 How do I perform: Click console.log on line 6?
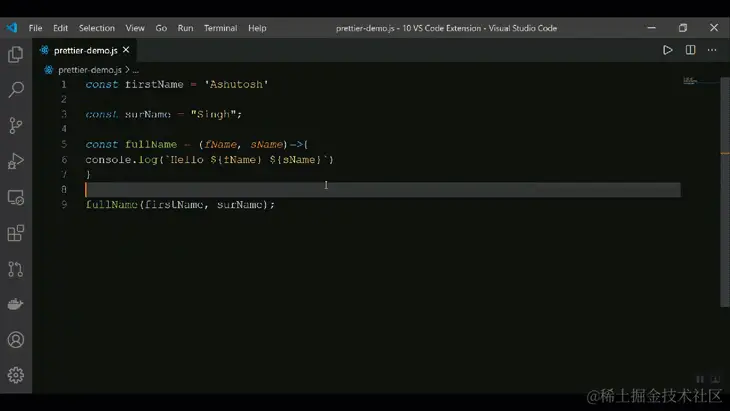tap(122, 160)
